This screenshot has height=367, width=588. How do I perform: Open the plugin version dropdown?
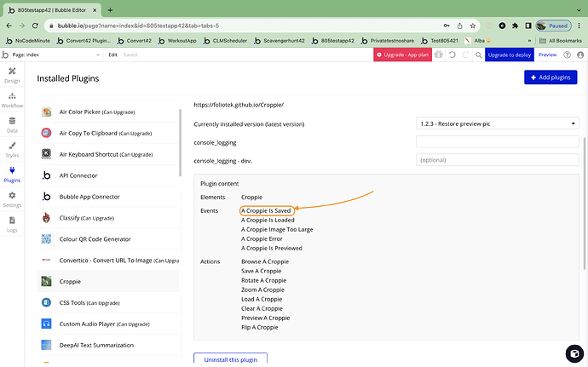pos(498,123)
